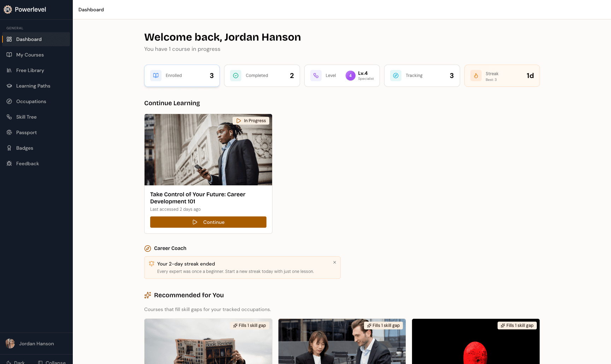Image resolution: width=611 pixels, height=364 pixels.
Task: Click the Occupations compass icon
Action: [x=9, y=101]
